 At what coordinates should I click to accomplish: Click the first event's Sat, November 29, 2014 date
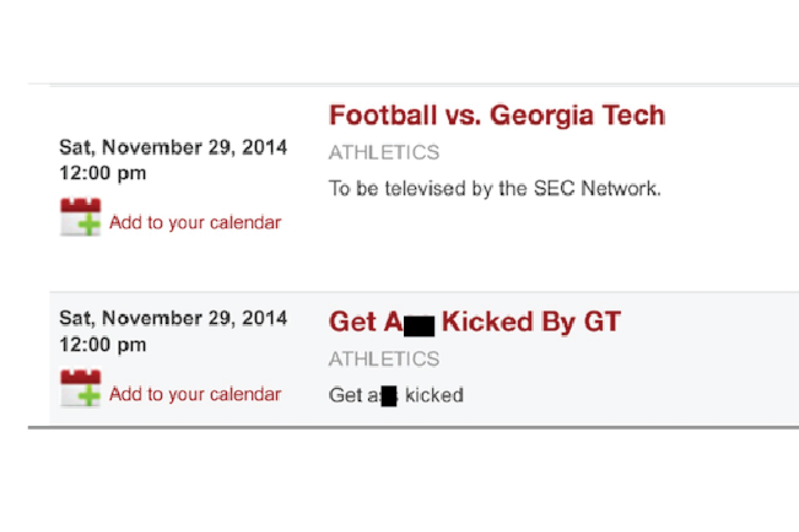(x=173, y=148)
